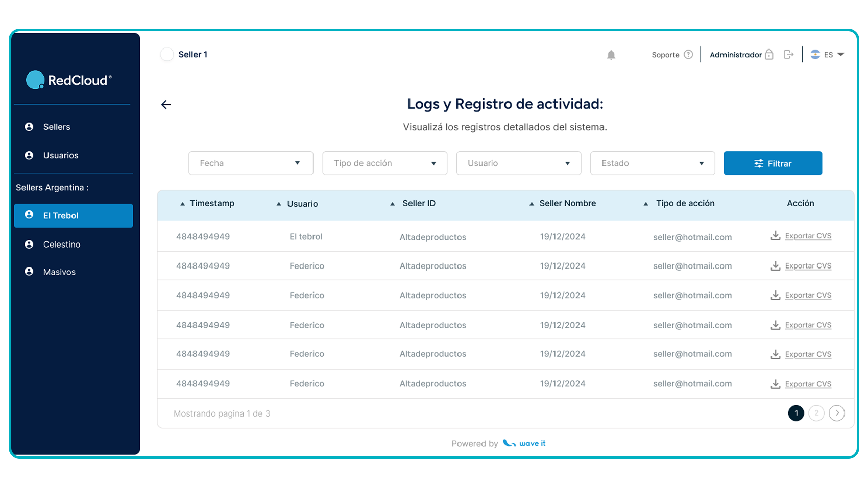The image size is (868, 487).
Task: Go to page 2 in pagination
Action: coord(816,413)
